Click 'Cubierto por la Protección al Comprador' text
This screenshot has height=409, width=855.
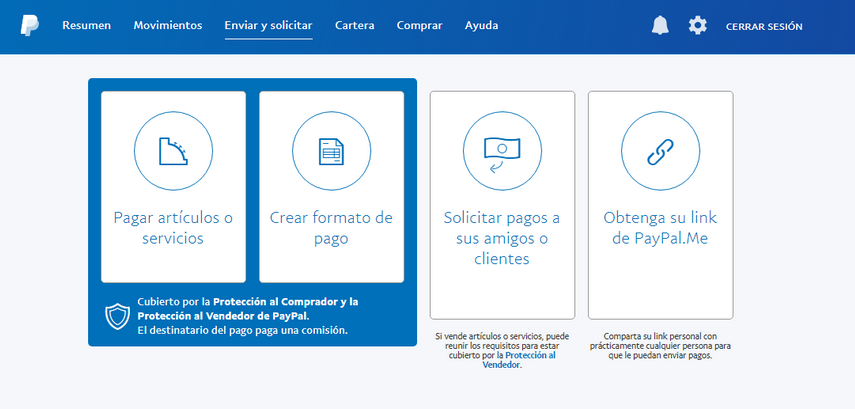point(248,309)
